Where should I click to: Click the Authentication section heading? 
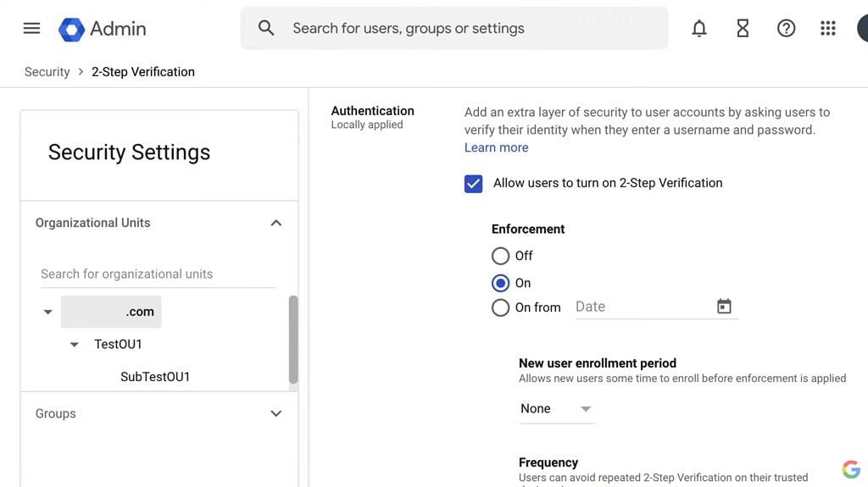pyautogui.click(x=373, y=111)
